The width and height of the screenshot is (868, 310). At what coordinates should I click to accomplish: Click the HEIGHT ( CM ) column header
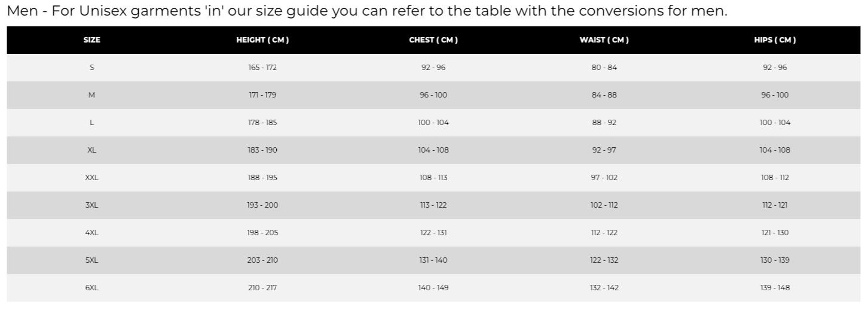(262, 40)
